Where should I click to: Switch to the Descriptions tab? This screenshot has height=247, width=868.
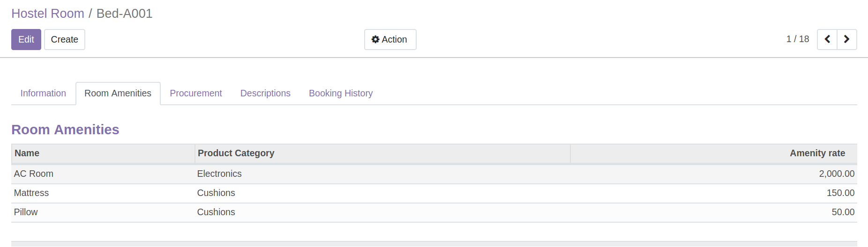click(265, 93)
